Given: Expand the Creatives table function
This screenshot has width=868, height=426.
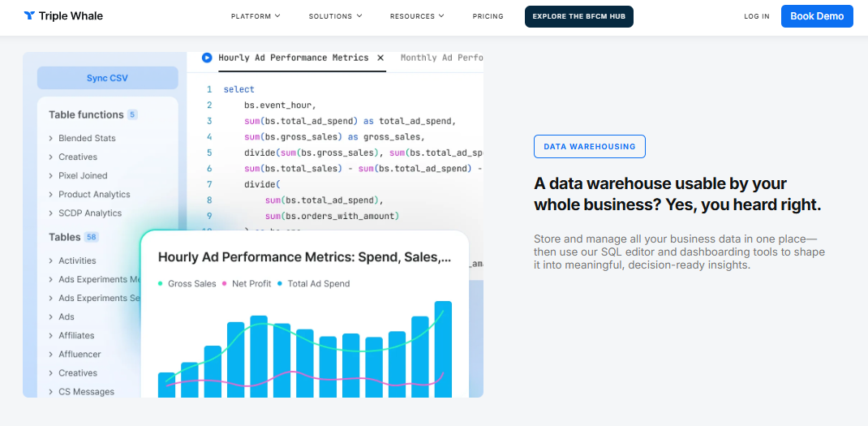Looking at the screenshot, I should 72,157.
